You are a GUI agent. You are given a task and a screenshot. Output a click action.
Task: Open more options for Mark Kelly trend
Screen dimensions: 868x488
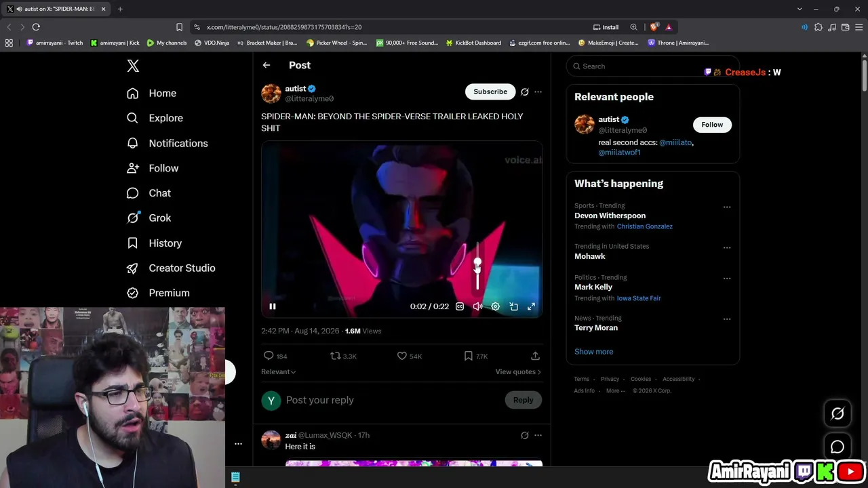click(727, 279)
